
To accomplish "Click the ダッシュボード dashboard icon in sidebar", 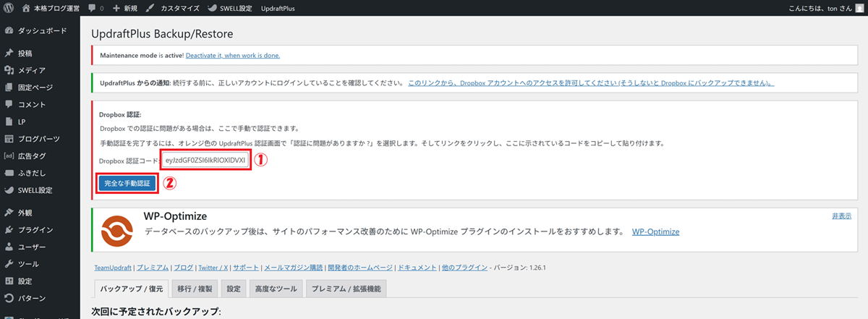I will [9, 31].
